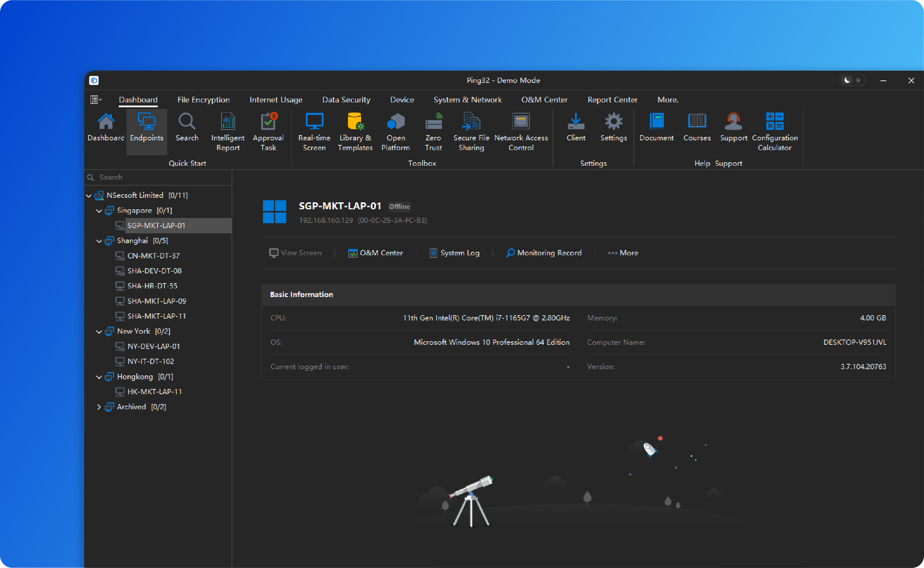Collapse the Shanghai group
Image resolution: width=924 pixels, height=568 pixels.
[x=99, y=241]
